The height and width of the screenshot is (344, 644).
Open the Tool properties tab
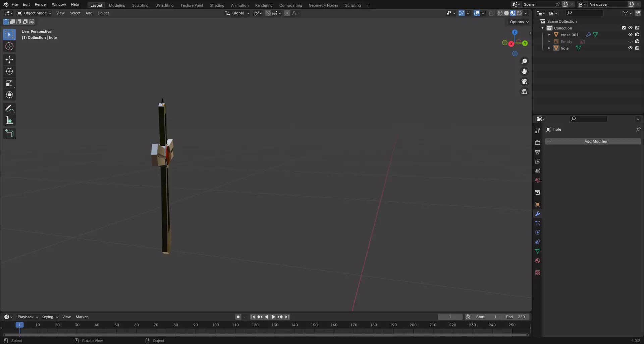538,131
